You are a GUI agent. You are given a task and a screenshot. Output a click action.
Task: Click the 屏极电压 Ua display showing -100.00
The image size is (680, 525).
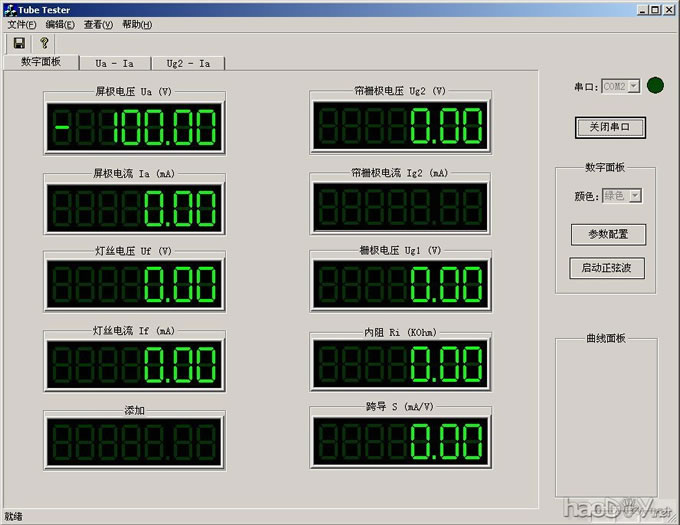134,127
